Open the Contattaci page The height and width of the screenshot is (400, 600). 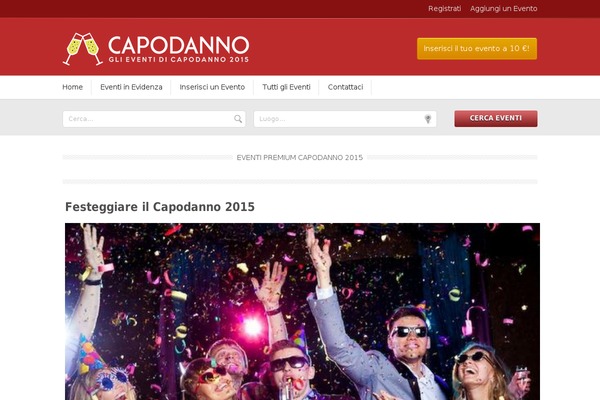point(345,87)
